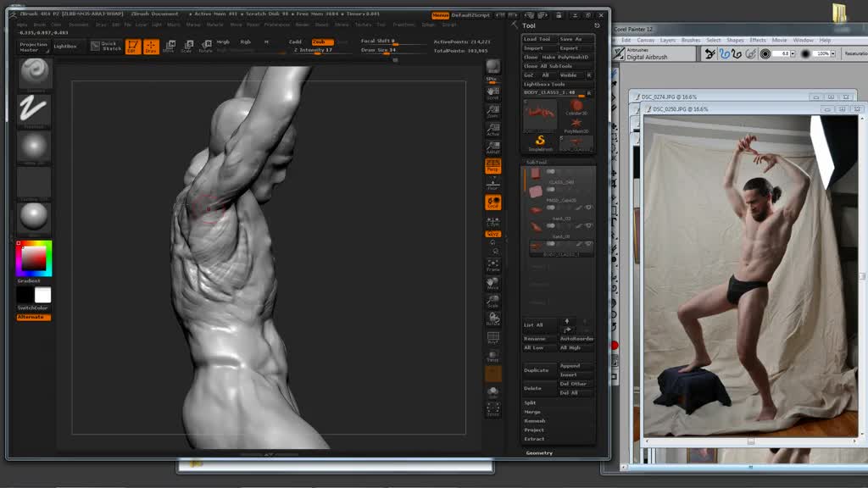Expand the Merge subtool section
The height and width of the screenshot is (488, 868).
[532, 413]
